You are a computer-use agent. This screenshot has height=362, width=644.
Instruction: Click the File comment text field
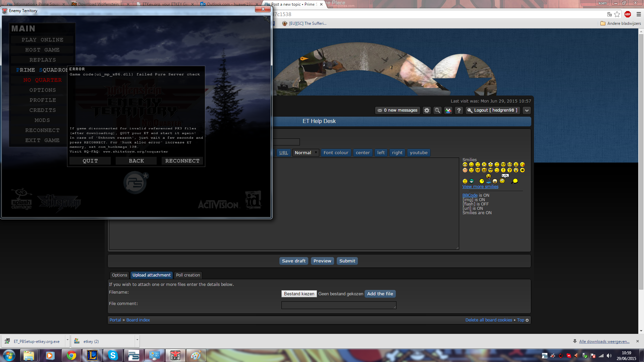(338, 305)
